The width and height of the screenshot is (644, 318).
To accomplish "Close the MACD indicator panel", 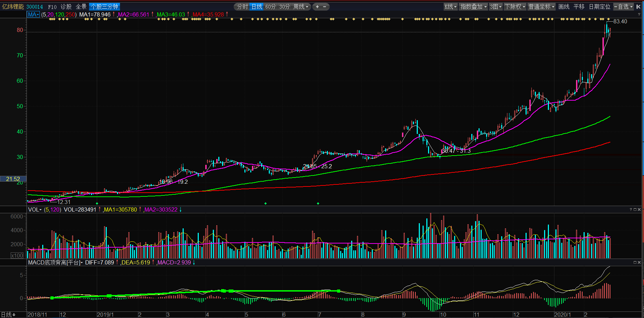I will coord(639,262).
